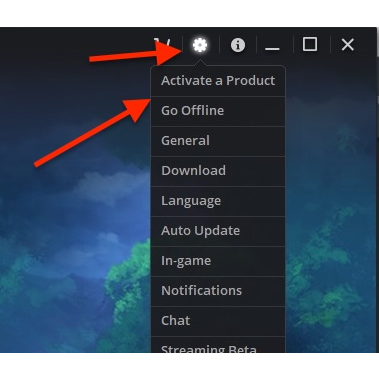Close the launcher window

click(x=348, y=44)
